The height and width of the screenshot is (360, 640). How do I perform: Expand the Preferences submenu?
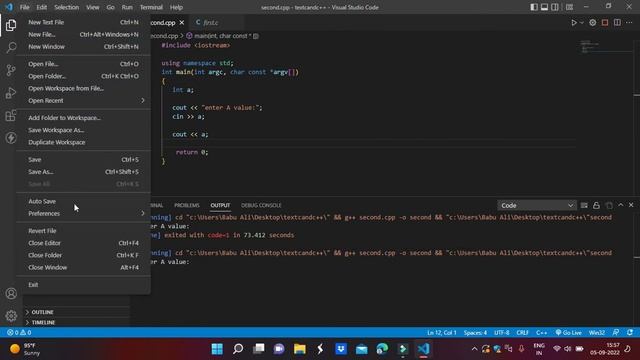pos(84,213)
